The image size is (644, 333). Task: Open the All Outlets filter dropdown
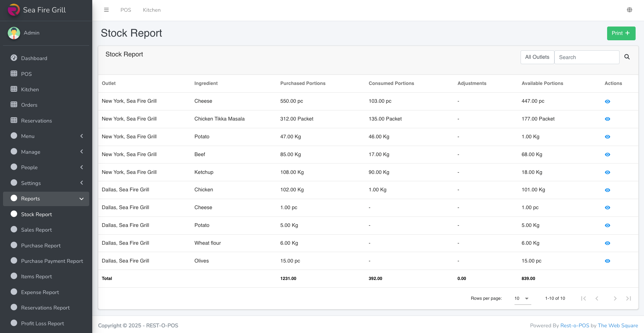click(x=537, y=57)
